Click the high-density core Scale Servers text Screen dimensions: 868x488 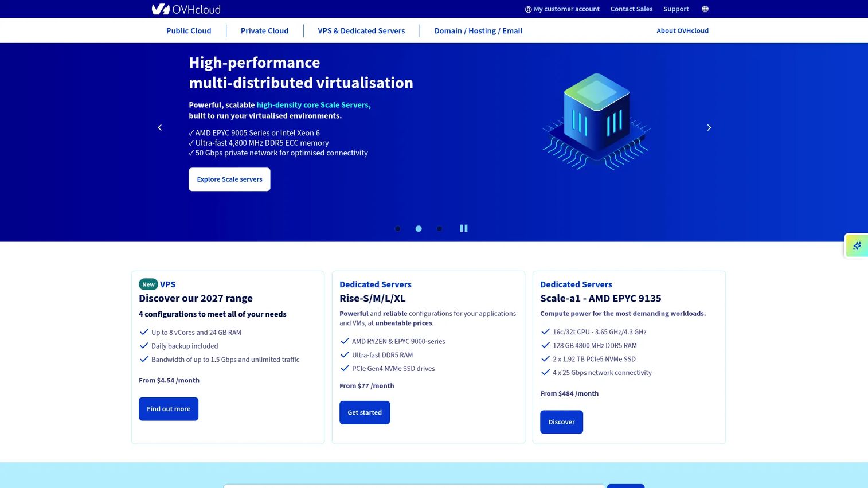tap(314, 105)
